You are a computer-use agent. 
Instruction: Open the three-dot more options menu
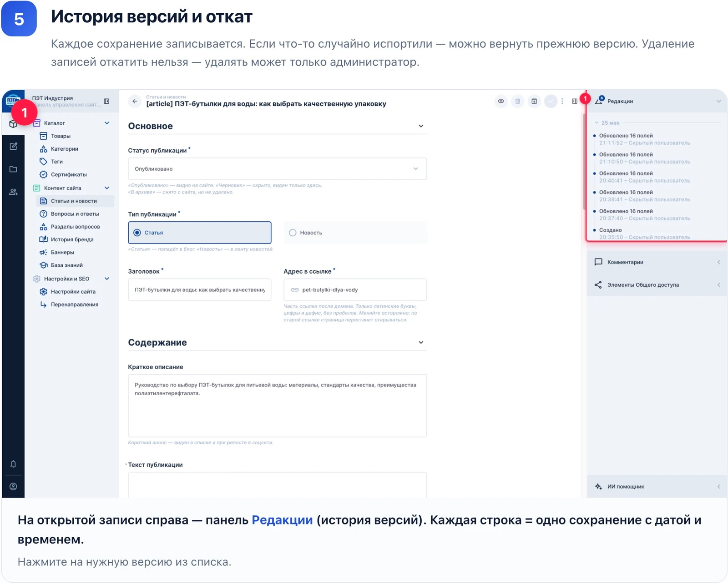(x=562, y=101)
